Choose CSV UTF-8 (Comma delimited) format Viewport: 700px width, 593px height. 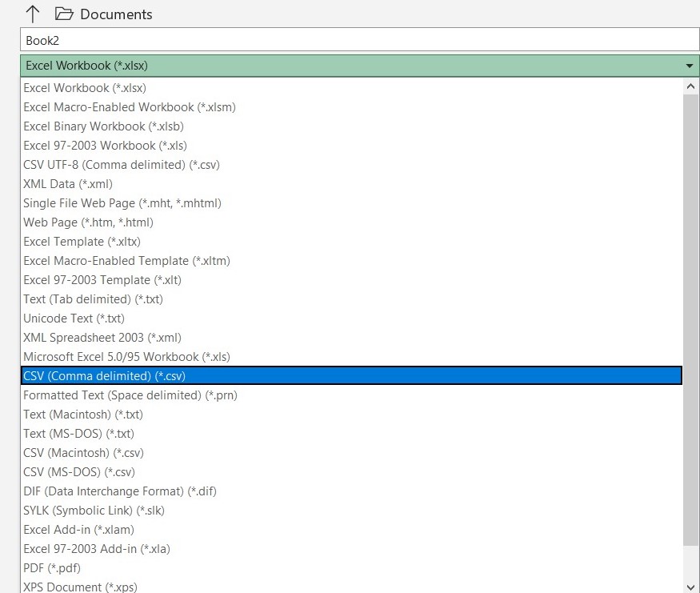(122, 165)
